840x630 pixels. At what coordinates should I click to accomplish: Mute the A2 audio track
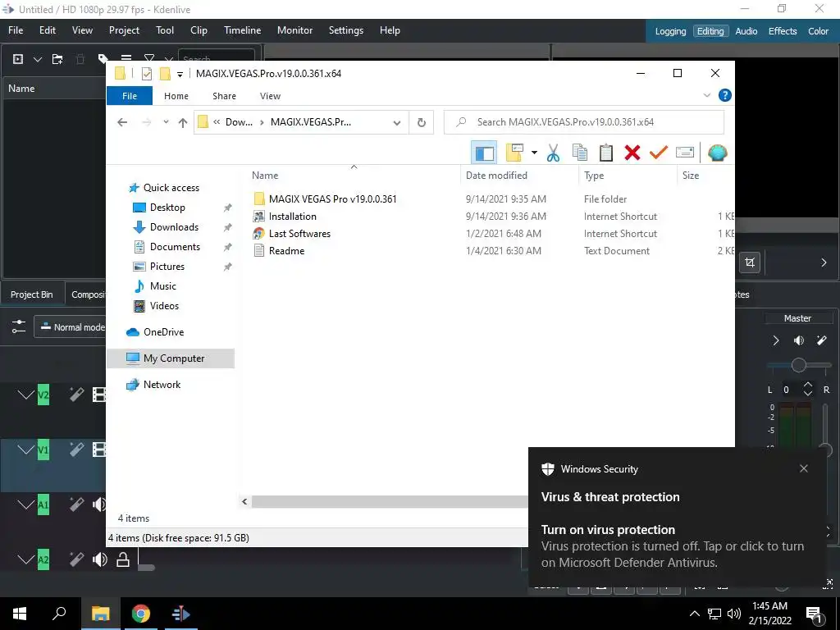(99, 559)
